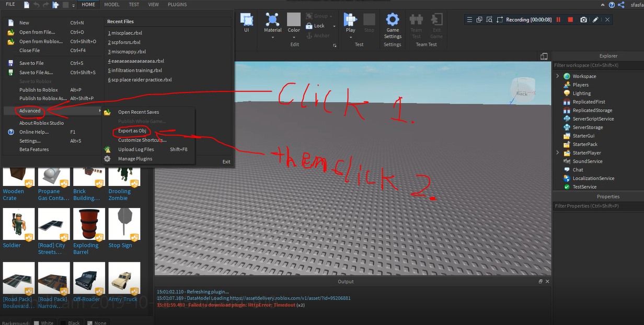This screenshot has width=644, height=325.
Task: Open Game Settings gear icon
Action: click(393, 20)
